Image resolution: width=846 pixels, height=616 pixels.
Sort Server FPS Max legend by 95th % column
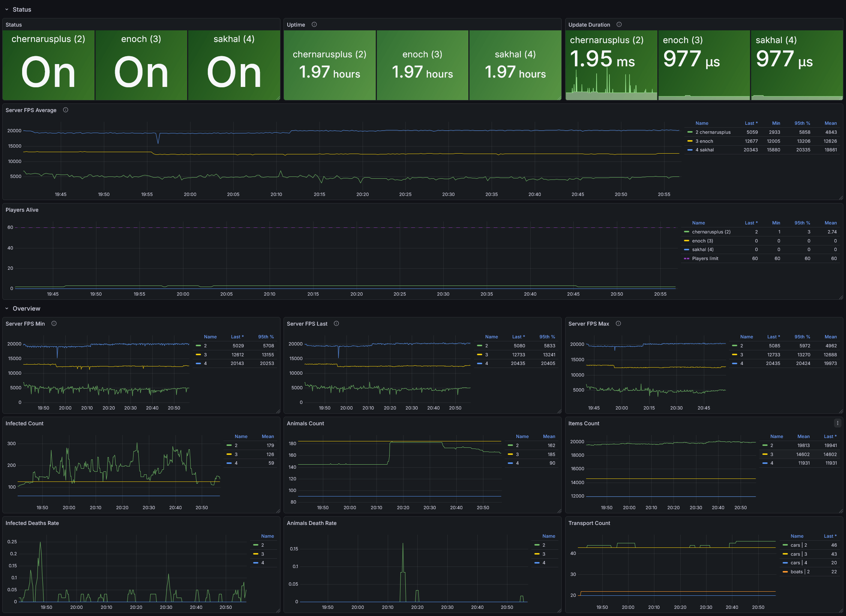[x=802, y=337]
